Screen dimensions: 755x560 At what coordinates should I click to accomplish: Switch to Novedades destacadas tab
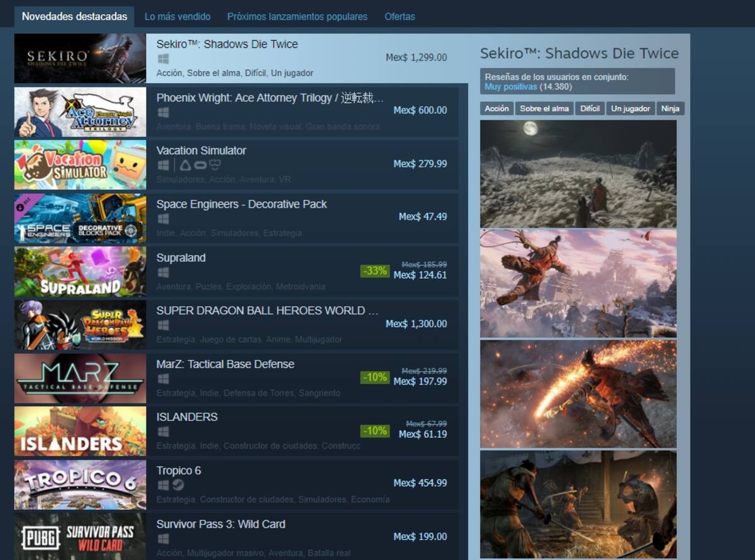pos(74,16)
